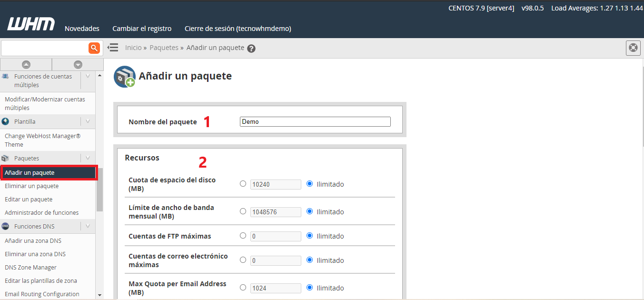
Task: Click the Nombre del paquete text field
Action: point(315,121)
